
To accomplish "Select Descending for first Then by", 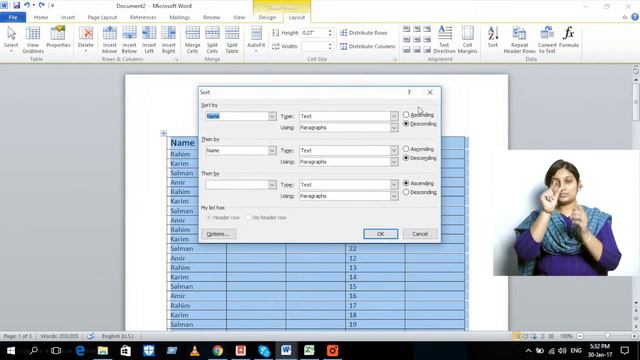I will [420, 158].
